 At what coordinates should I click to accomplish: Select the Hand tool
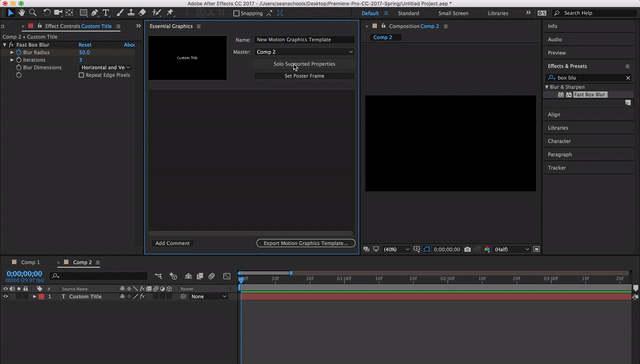pyautogui.click(x=22, y=13)
